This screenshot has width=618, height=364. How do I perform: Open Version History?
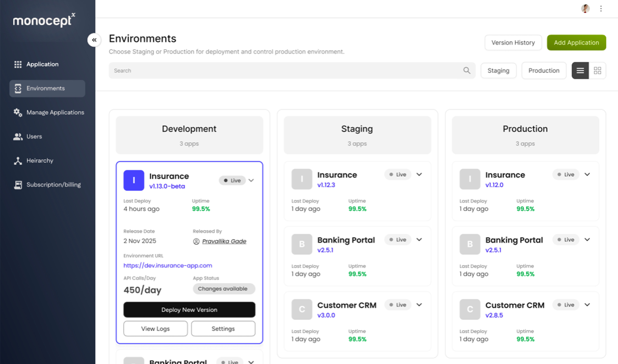(x=513, y=42)
